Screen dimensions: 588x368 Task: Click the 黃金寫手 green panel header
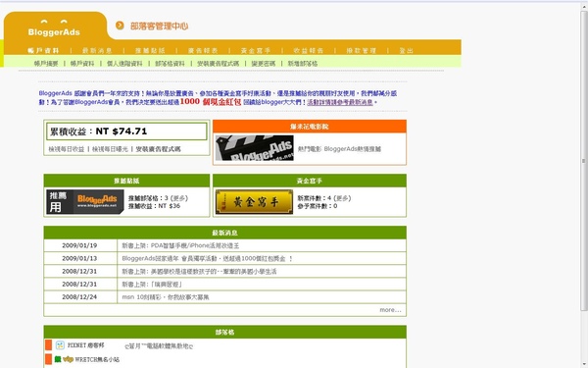[x=310, y=181]
